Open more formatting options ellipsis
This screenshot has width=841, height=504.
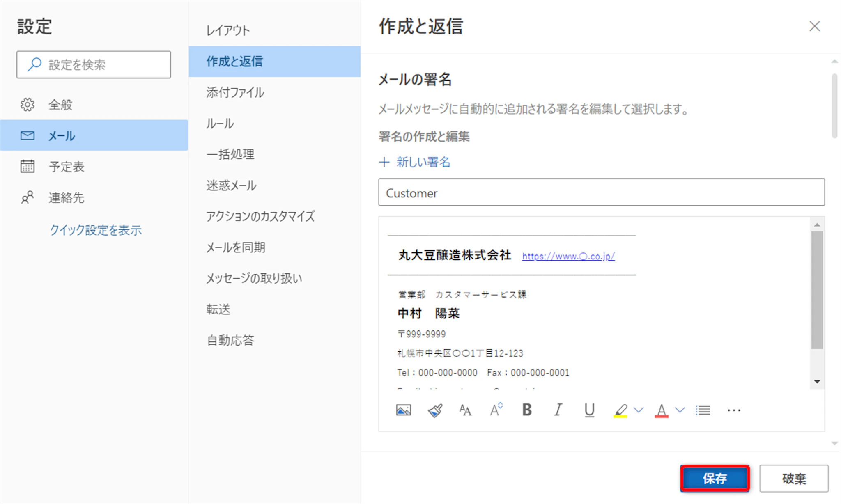[x=734, y=410]
